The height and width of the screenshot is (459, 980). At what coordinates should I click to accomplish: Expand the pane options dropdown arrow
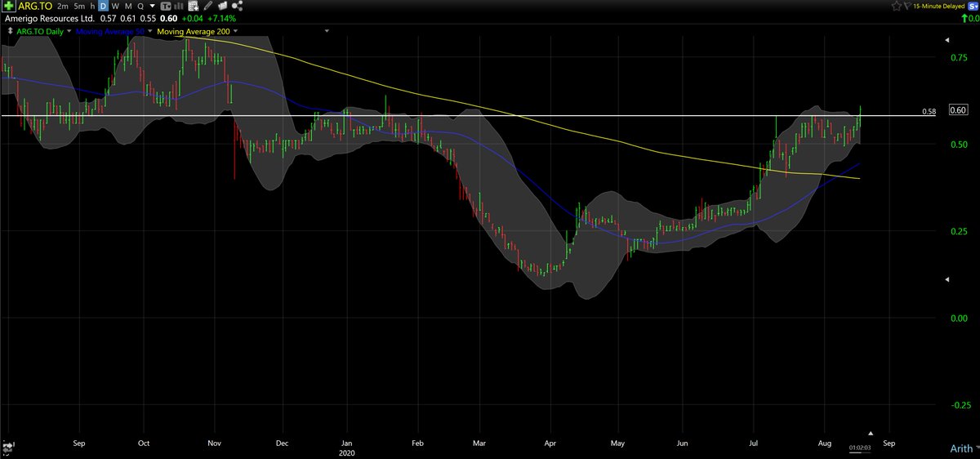click(327, 31)
